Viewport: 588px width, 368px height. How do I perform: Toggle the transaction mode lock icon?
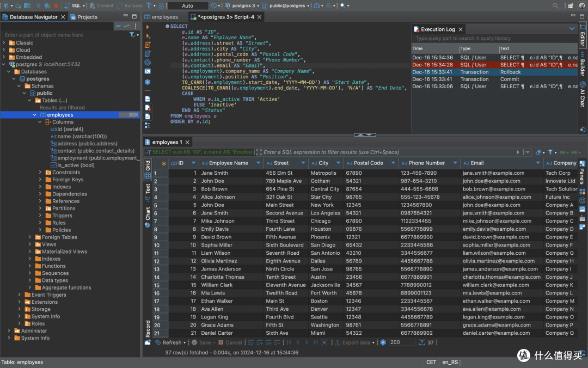click(161, 5)
